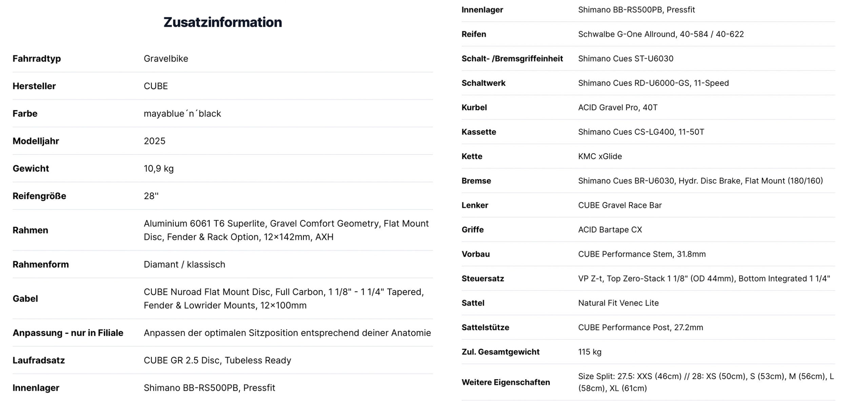Click the mayablue´n´black color value

tap(182, 113)
